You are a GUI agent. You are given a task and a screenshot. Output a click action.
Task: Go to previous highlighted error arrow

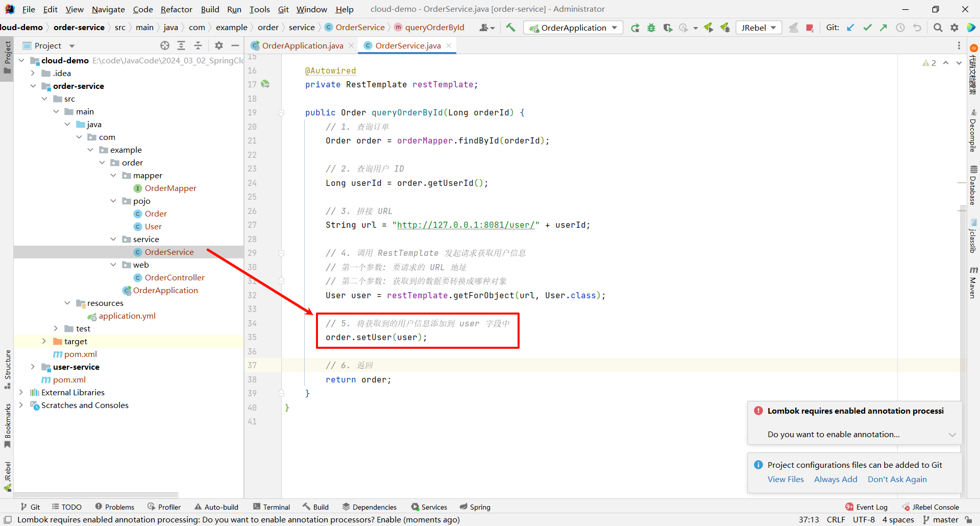click(946, 63)
